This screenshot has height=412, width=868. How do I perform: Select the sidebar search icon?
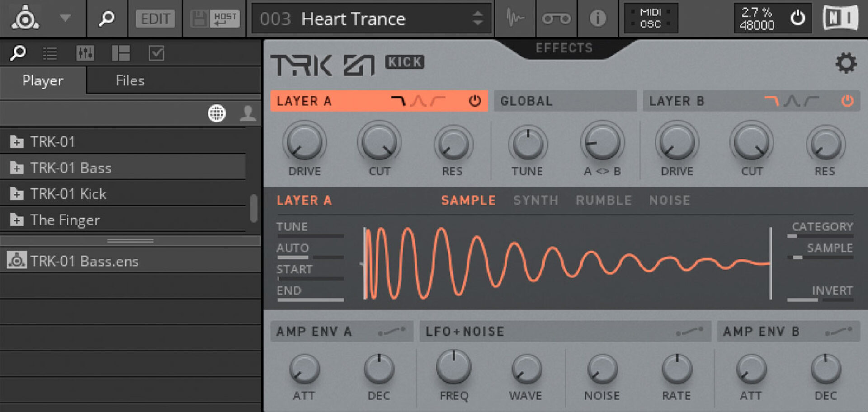18,53
